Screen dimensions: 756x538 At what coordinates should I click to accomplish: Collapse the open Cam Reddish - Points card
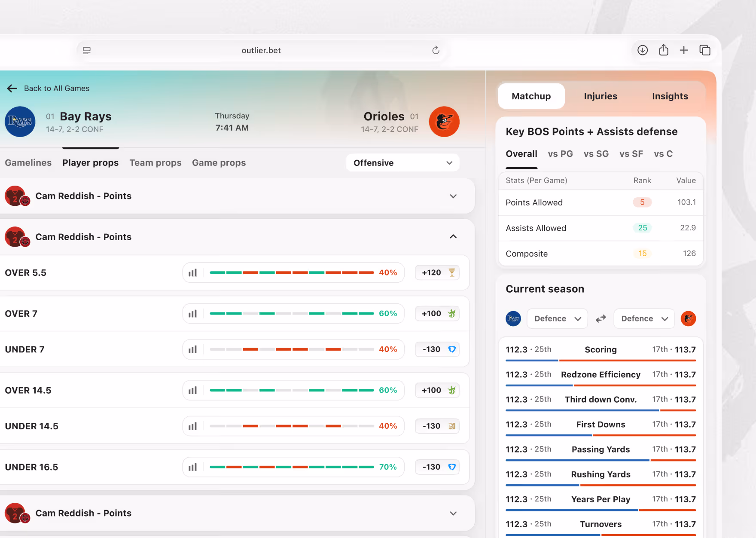click(x=453, y=237)
